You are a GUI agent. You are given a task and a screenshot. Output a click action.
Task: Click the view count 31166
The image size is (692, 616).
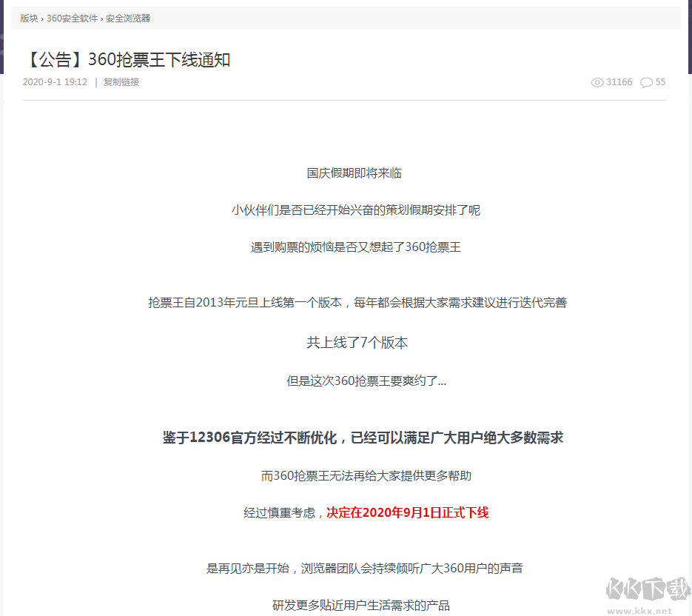619,82
